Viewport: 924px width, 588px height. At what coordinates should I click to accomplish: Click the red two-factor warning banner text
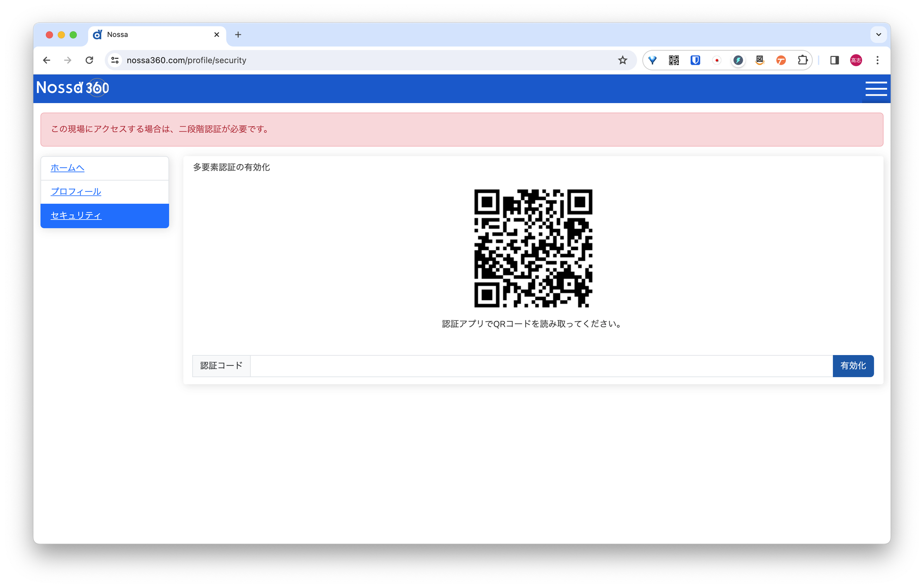(161, 129)
